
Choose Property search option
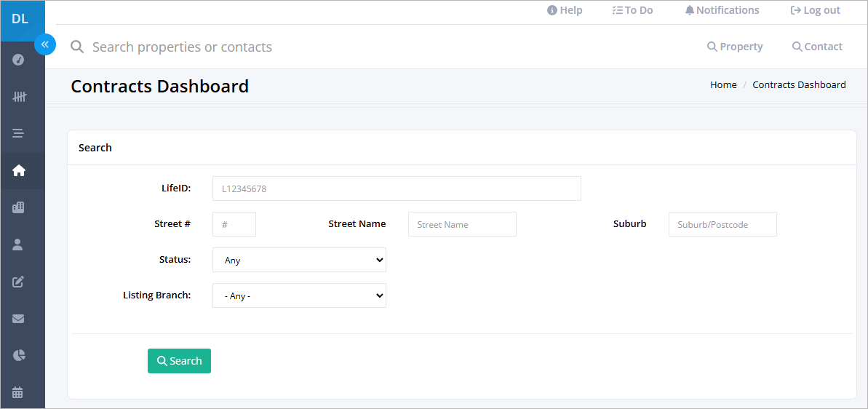coord(735,47)
